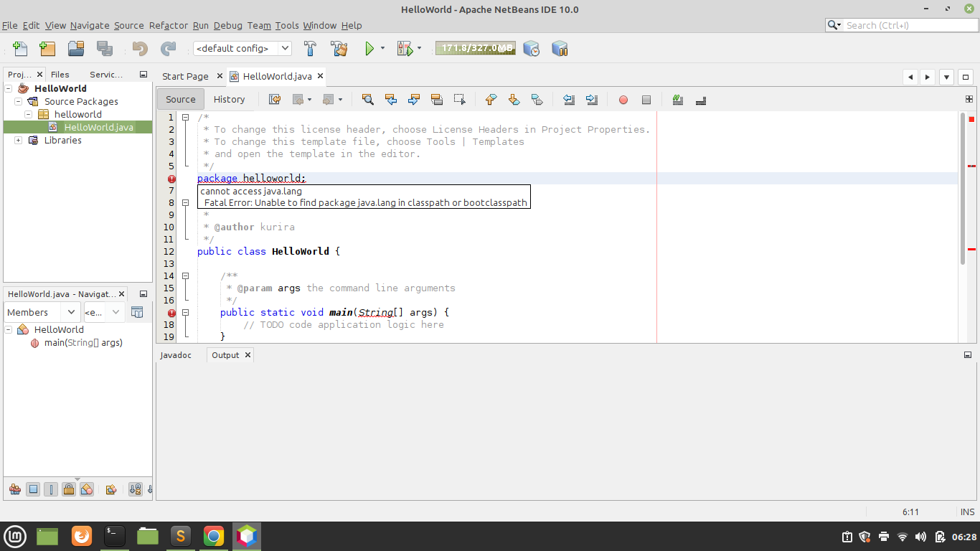Click the Find Selection magnifier icon
The width and height of the screenshot is (980, 551).
point(368,100)
